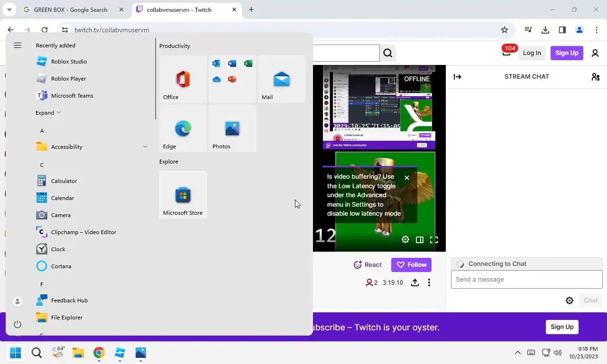Open a new Chrome tab
The height and width of the screenshot is (364, 607).
[251, 9]
